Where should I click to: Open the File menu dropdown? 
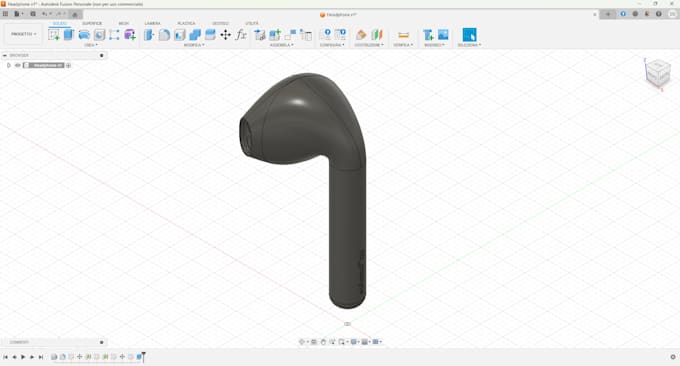[x=18, y=14]
